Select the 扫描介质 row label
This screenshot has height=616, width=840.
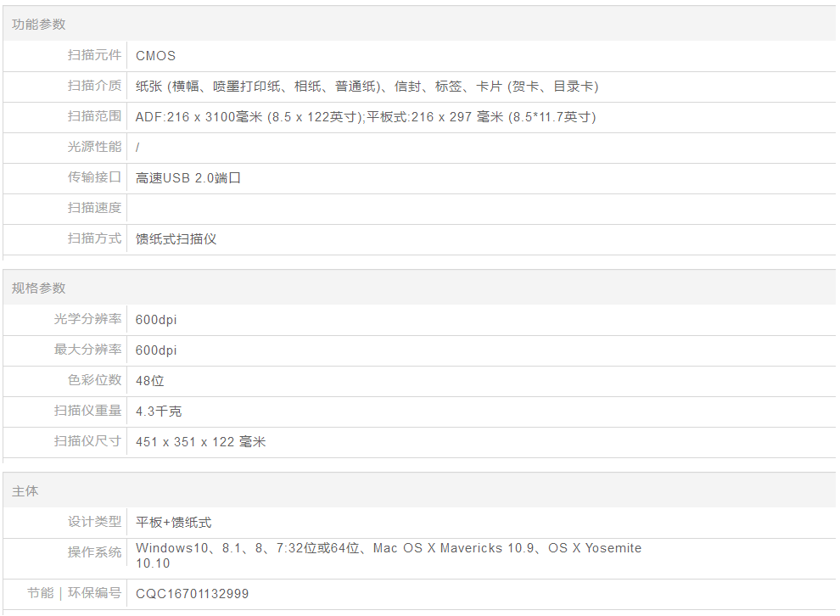pyautogui.click(x=94, y=86)
